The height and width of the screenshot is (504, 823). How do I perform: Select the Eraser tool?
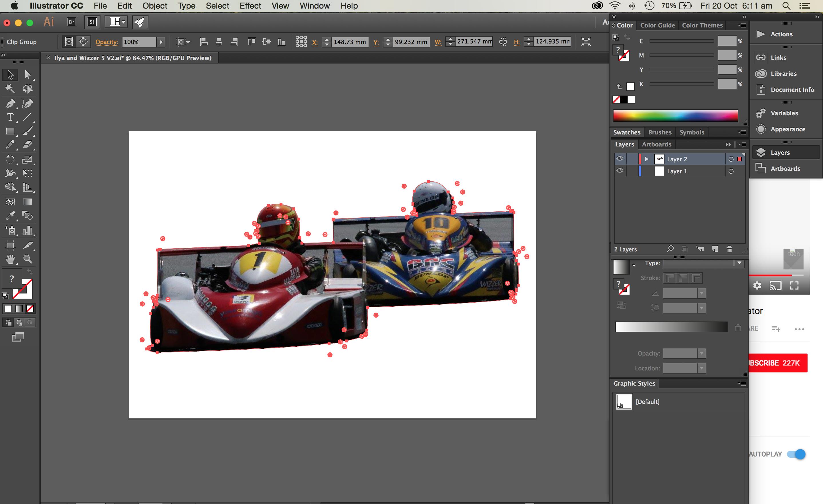(27, 145)
